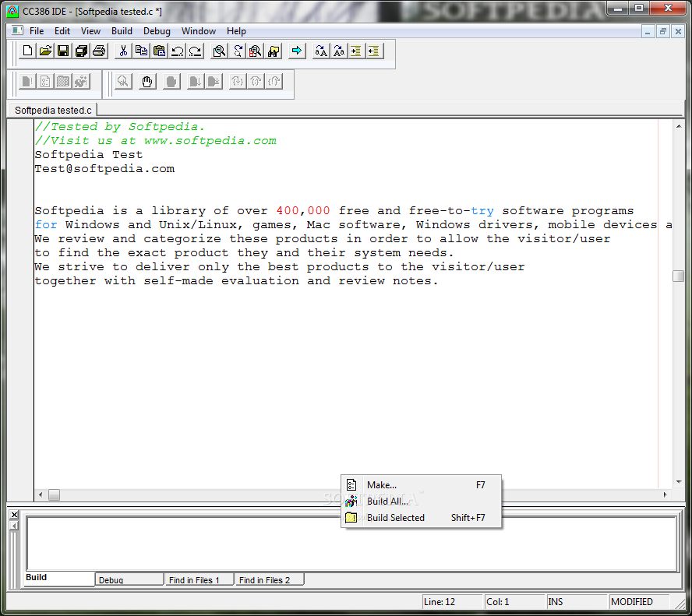The image size is (692, 616).
Task: Open the File menu
Action: click(37, 31)
